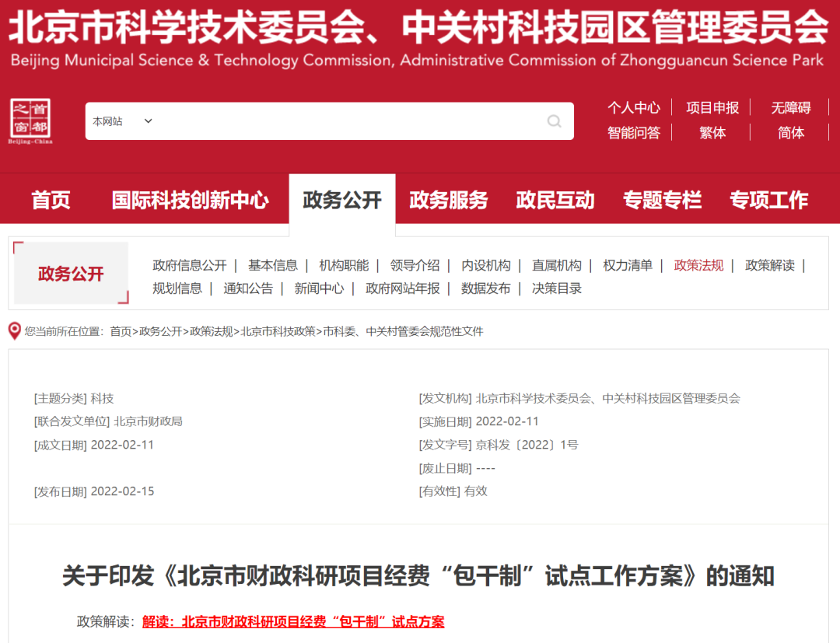The image size is (840, 643).
Task: Click the red location pin icon
Action: (15, 331)
